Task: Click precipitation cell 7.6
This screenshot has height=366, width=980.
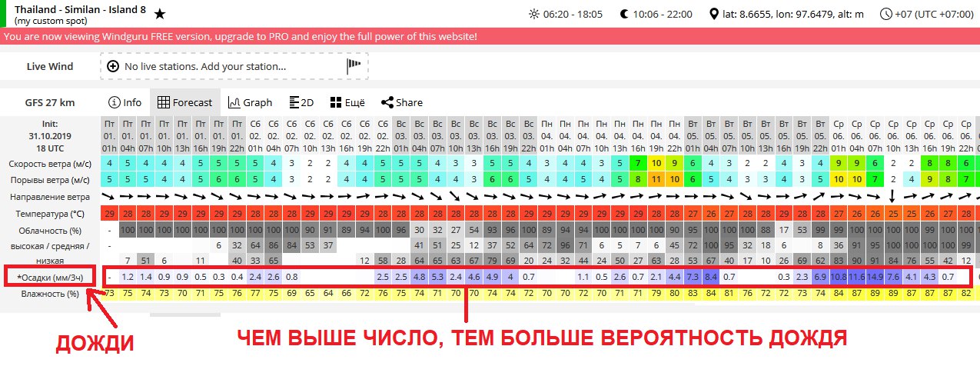Action: click(x=892, y=276)
